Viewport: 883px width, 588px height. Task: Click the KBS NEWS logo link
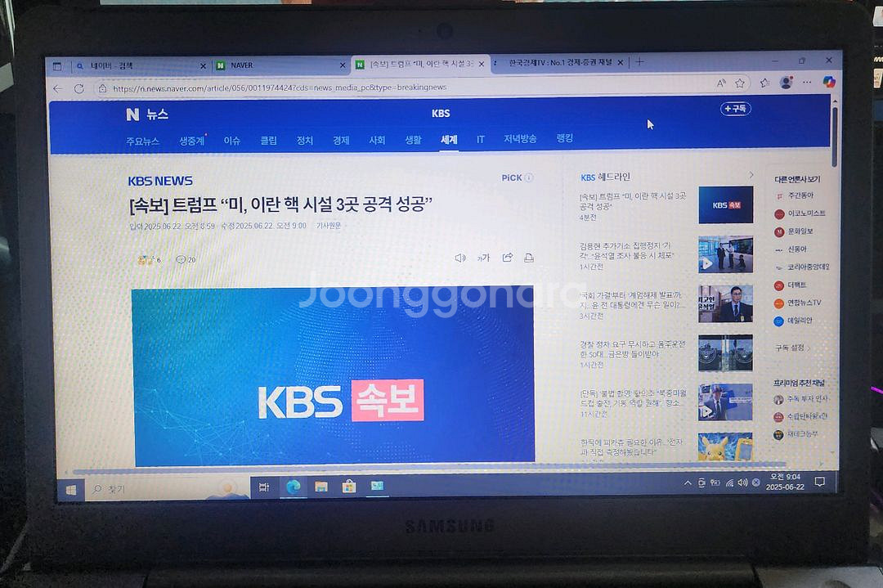160,181
